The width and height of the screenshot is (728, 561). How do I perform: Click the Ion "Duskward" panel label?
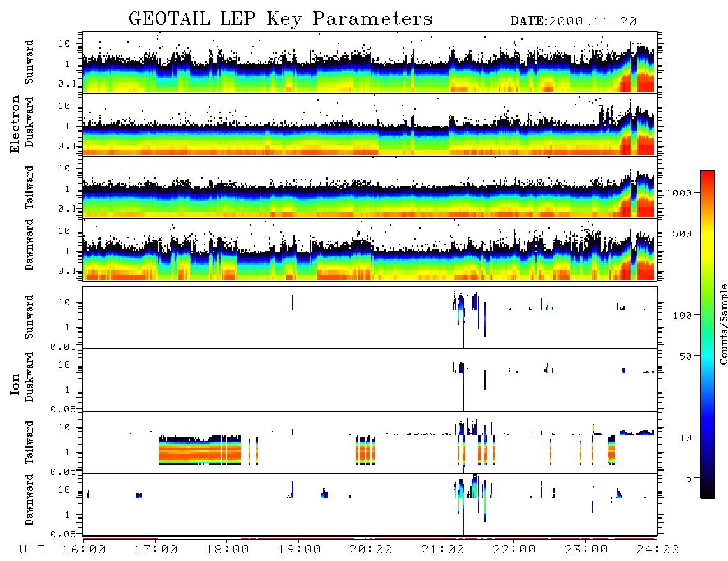(x=29, y=377)
